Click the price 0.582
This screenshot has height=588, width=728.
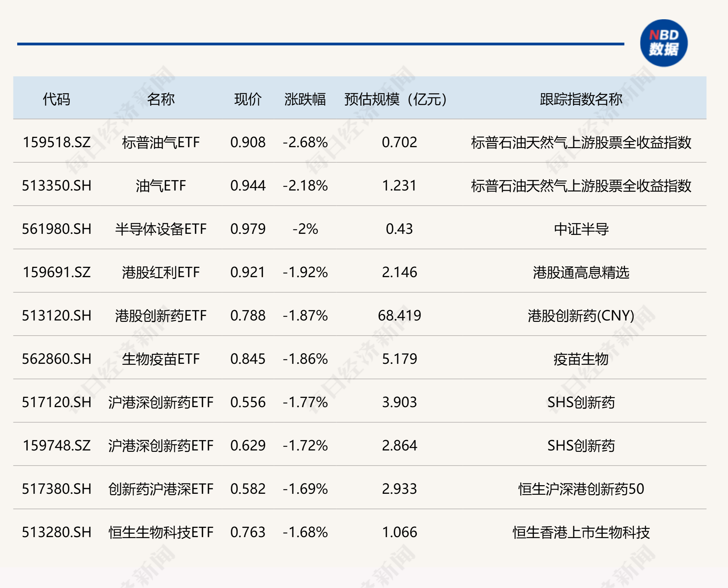248,489
